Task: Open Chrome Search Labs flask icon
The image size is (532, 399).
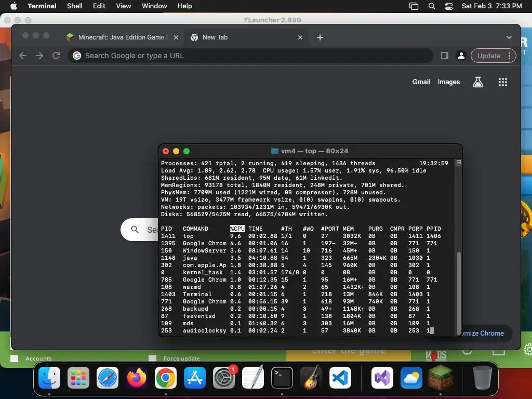Action: click(x=478, y=82)
